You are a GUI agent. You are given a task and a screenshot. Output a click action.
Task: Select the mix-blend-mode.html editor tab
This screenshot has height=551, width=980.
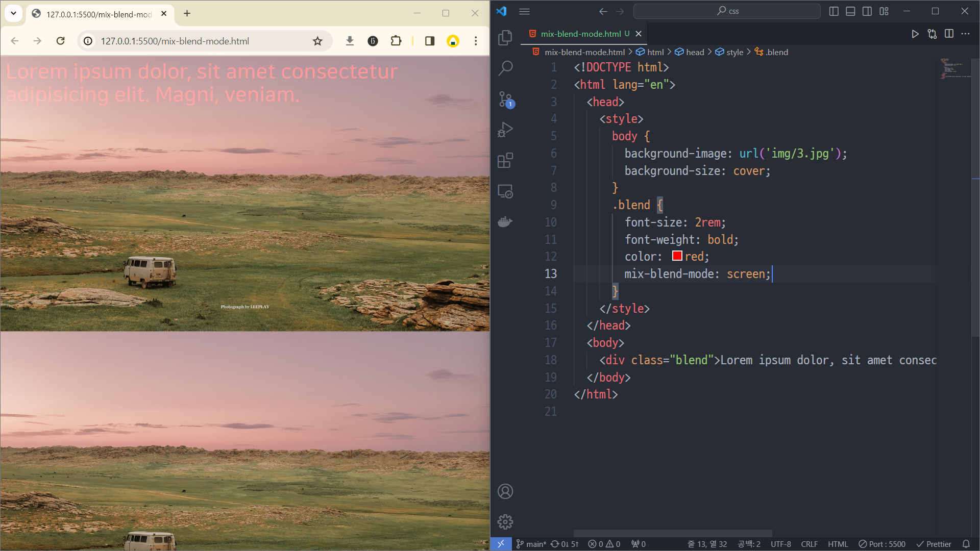point(580,34)
